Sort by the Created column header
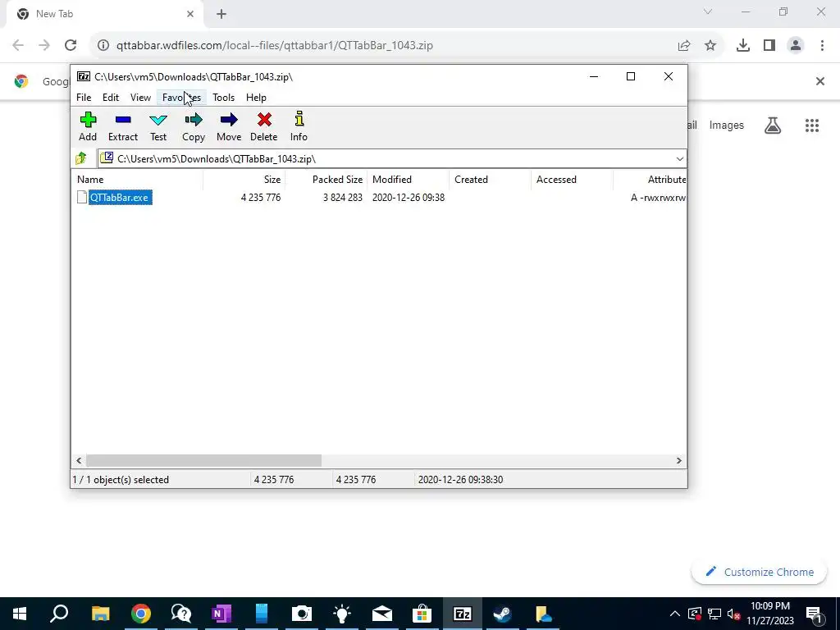 point(491,180)
